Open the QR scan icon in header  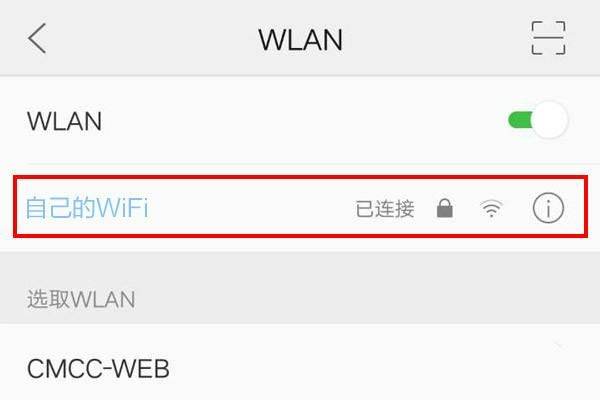548,38
